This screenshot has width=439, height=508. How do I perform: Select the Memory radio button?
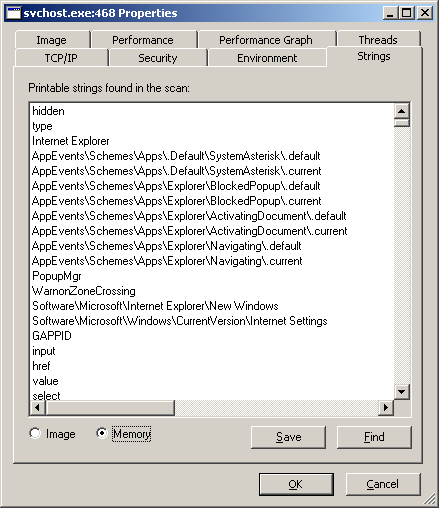[x=102, y=433]
